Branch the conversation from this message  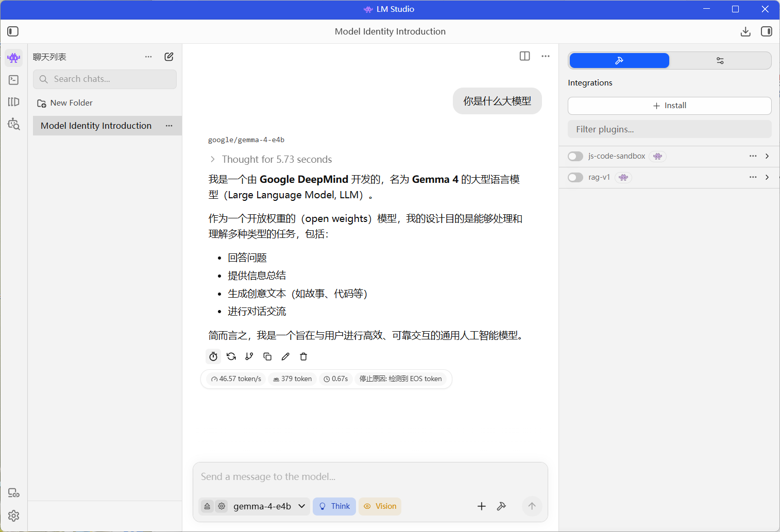click(x=249, y=356)
